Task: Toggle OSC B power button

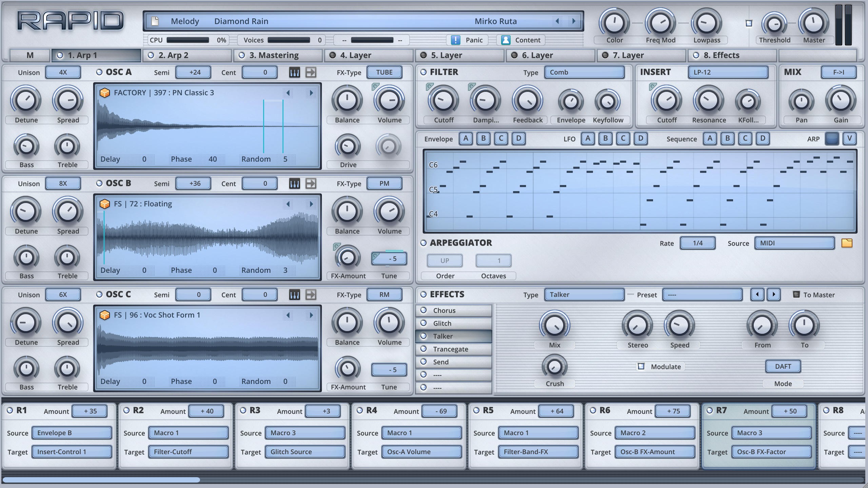Action: coord(99,183)
